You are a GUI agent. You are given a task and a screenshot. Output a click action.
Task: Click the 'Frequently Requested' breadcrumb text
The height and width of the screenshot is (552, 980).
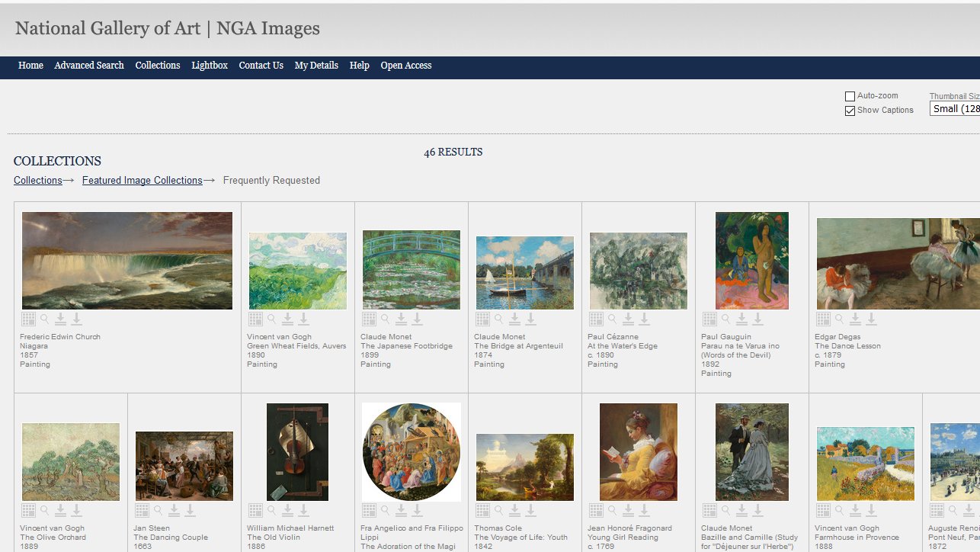[x=271, y=181]
